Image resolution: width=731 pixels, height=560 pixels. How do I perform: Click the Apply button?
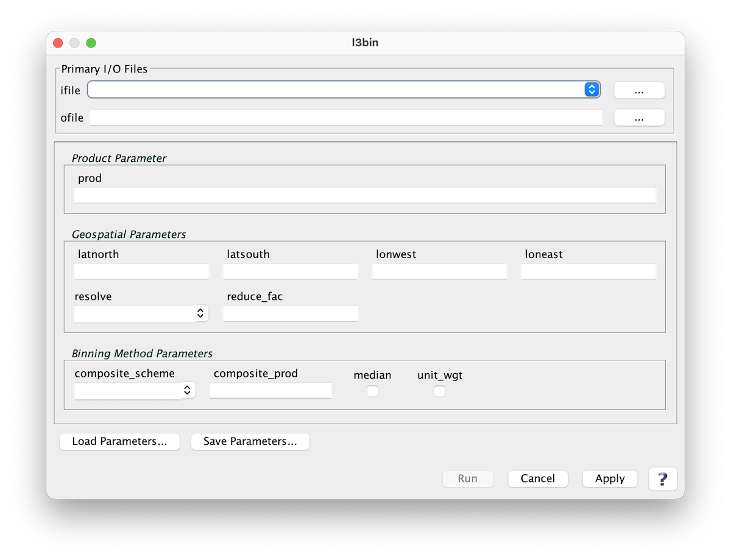tap(610, 478)
